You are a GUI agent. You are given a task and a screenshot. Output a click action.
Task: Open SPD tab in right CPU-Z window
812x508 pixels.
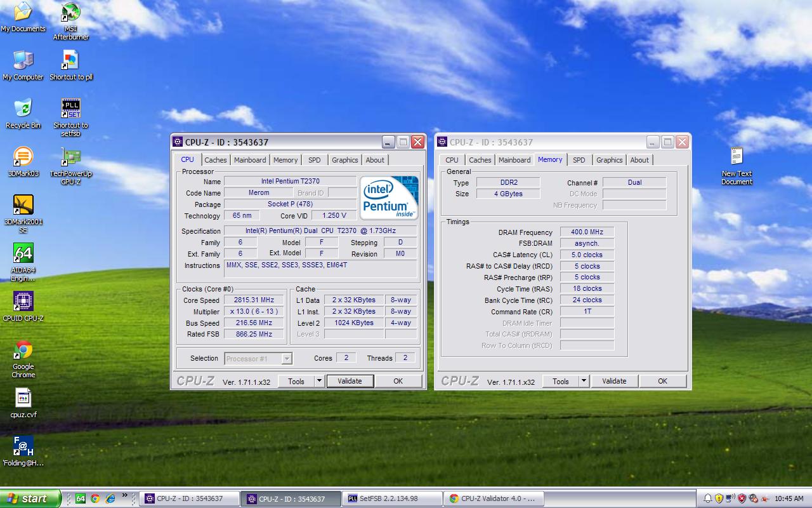(579, 160)
